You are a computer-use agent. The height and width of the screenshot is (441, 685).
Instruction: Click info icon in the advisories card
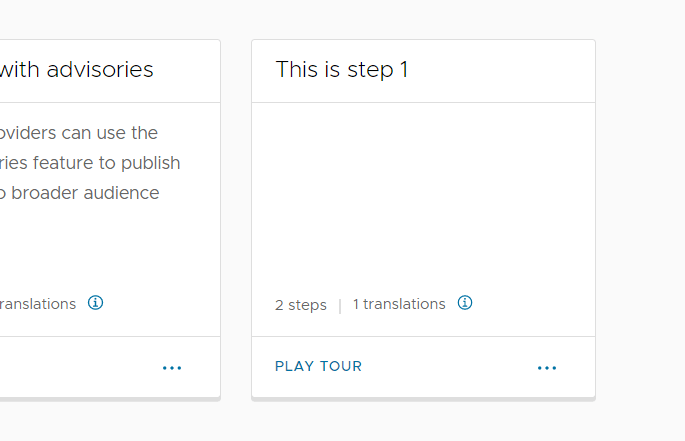coord(96,303)
